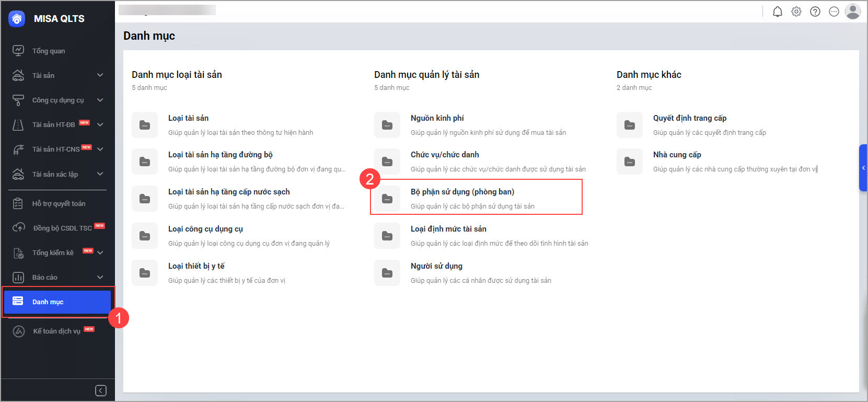This screenshot has height=402, width=868.
Task: Expand the Tài sản submenu chevron
Action: (x=100, y=75)
